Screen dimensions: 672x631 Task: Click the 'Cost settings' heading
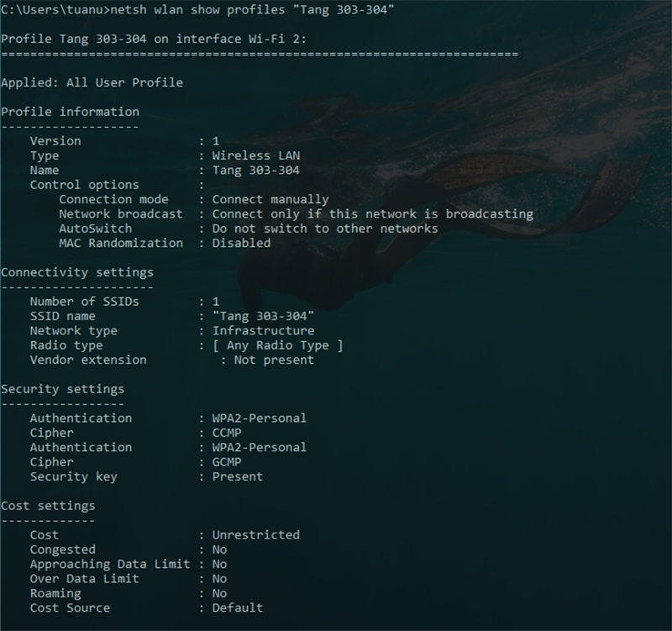(49, 506)
